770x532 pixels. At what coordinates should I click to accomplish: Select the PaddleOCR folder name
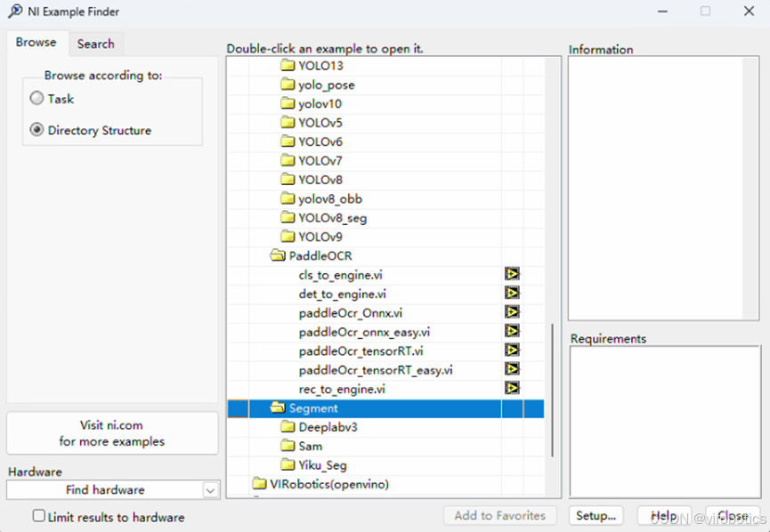pyautogui.click(x=320, y=255)
